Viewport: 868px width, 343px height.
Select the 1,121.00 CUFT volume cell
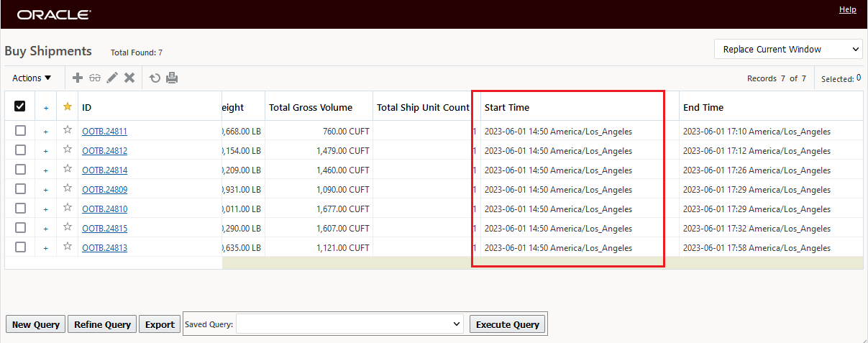[x=319, y=248]
